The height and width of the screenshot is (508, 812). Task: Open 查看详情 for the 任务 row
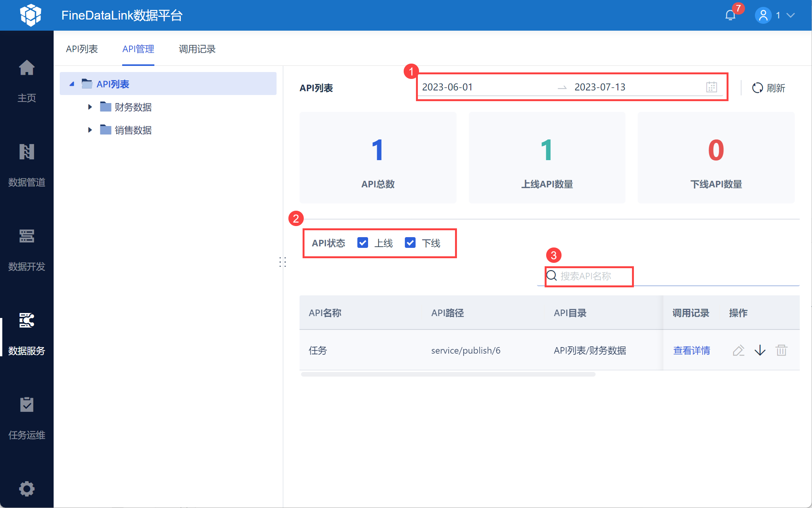point(692,350)
